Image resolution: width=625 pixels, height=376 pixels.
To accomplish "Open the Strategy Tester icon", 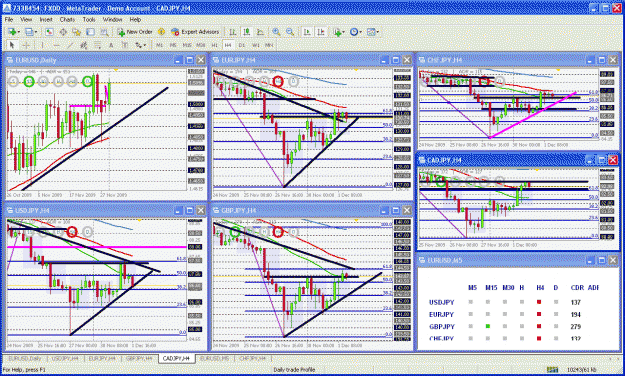I will [104, 32].
